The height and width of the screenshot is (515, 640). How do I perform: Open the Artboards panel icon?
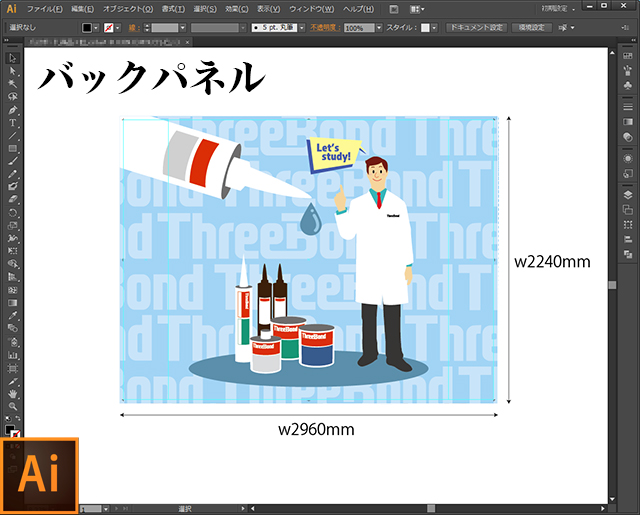(x=628, y=210)
